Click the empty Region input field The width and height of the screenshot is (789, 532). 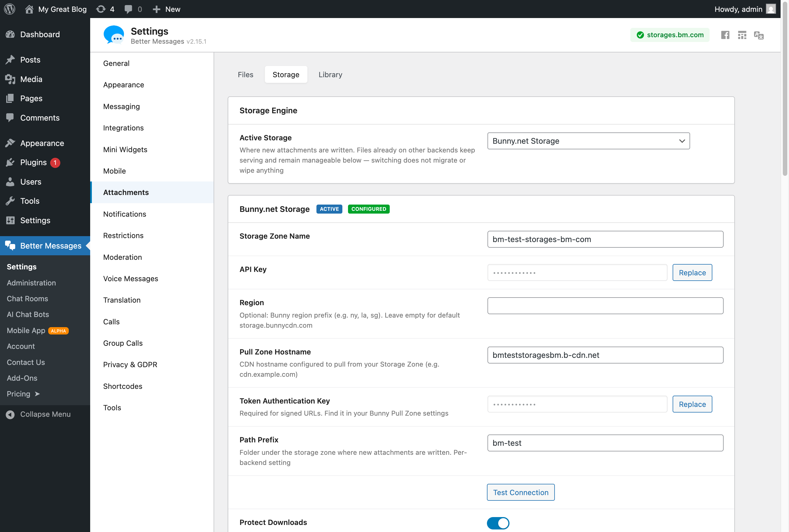pos(605,306)
